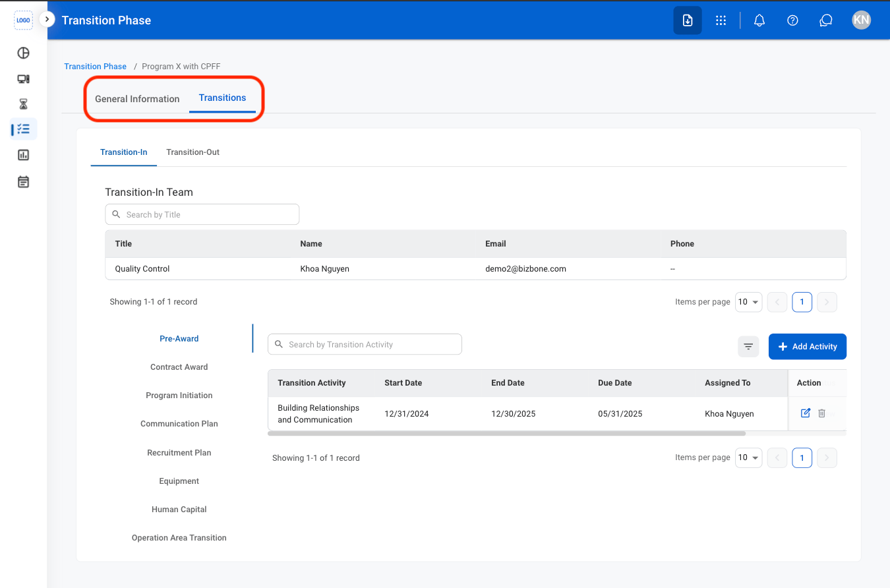Image resolution: width=890 pixels, height=588 pixels.
Task: Click team table next page arrow
Action: [x=827, y=302]
